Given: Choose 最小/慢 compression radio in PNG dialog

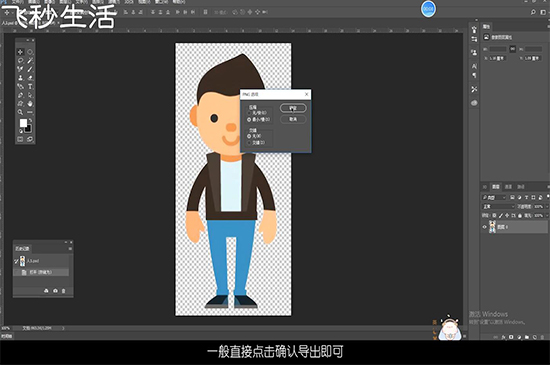Looking at the screenshot, I should pyautogui.click(x=249, y=120).
